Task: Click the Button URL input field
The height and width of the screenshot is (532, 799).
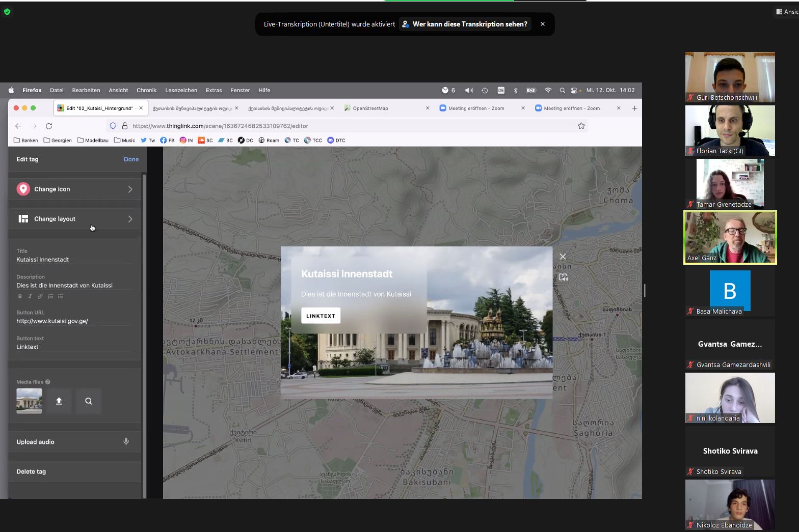Action: (74, 321)
